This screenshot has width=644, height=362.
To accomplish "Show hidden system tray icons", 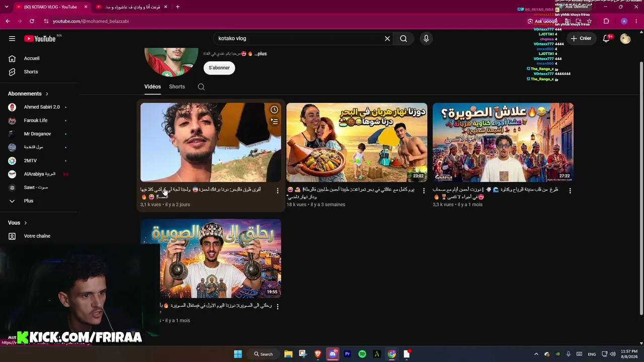I will 536,354.
